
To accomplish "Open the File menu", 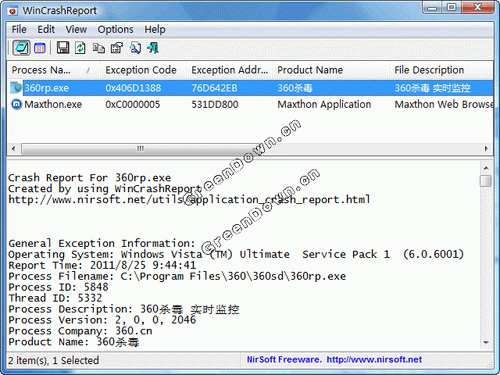I will coord(19,29).
